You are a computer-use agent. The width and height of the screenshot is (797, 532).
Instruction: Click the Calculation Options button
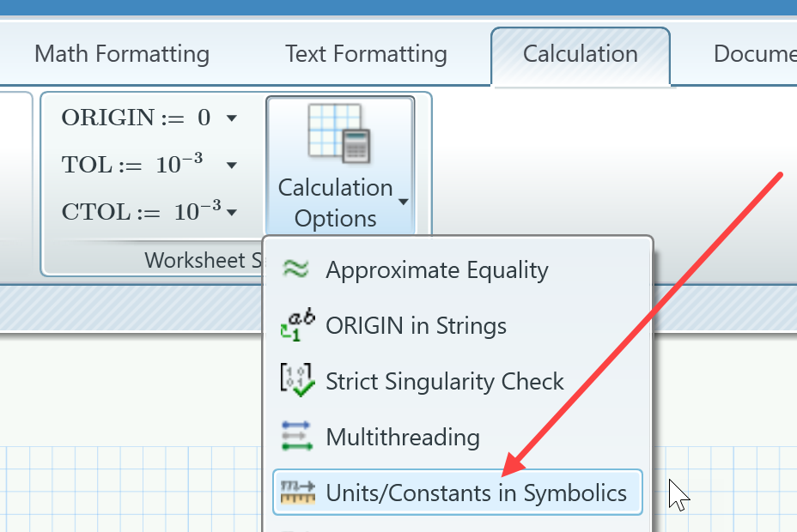pyautogui.click(x=340, y=165)
